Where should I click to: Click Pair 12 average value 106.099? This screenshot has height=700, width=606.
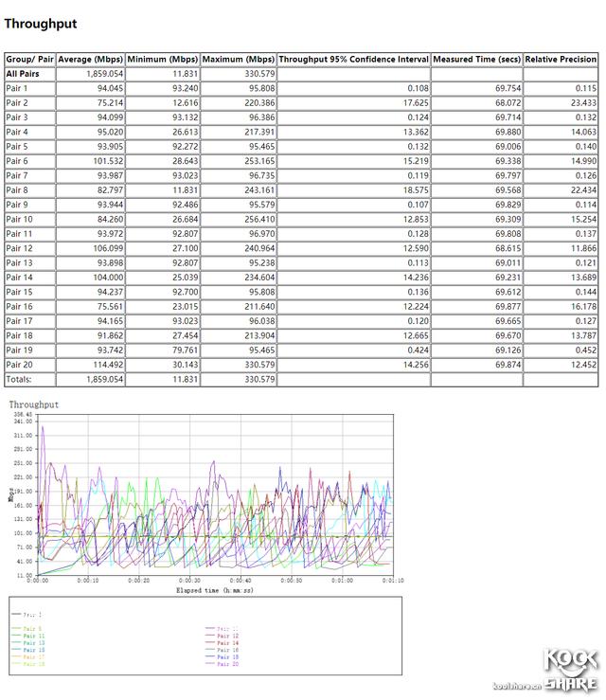(x=108, y=248)
